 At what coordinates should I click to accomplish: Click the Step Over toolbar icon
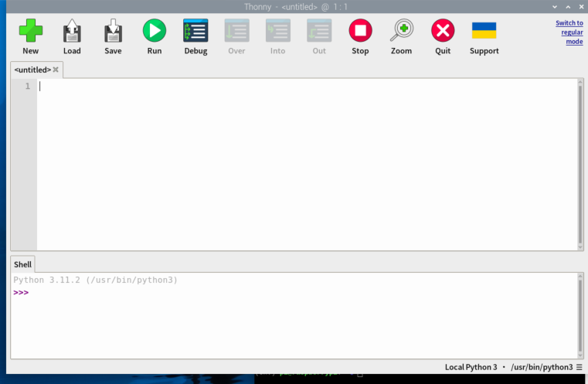[236, 30]
